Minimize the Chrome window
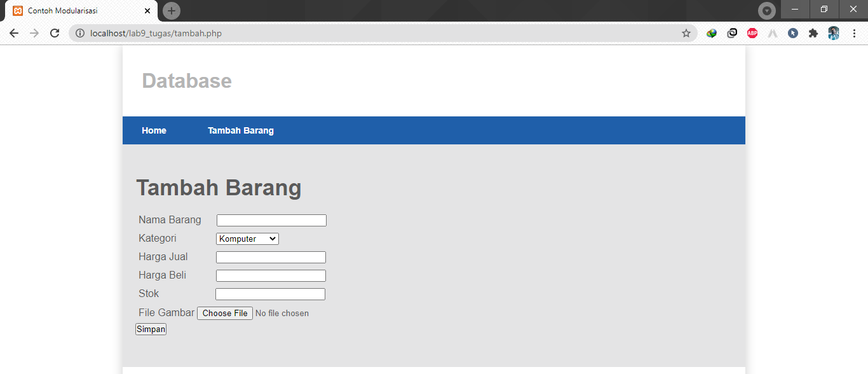 point(795,9)
